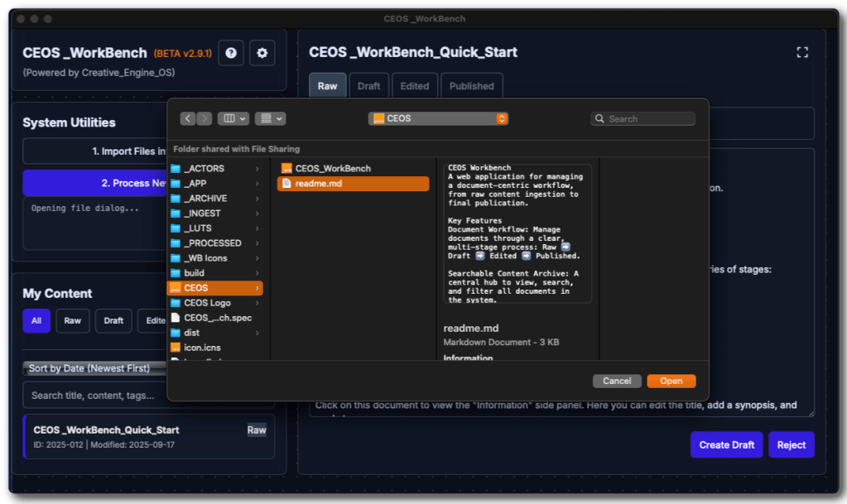Switch to the Draft tab

tap(368, 86)
